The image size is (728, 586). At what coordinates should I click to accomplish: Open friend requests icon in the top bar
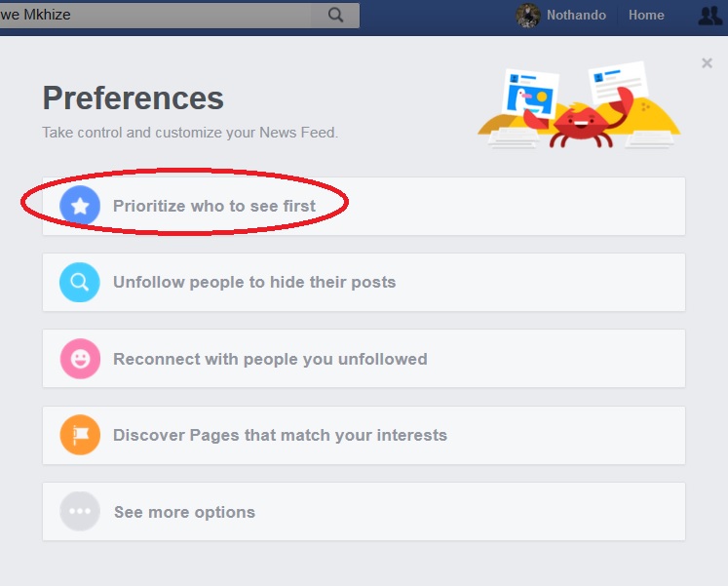710,16
